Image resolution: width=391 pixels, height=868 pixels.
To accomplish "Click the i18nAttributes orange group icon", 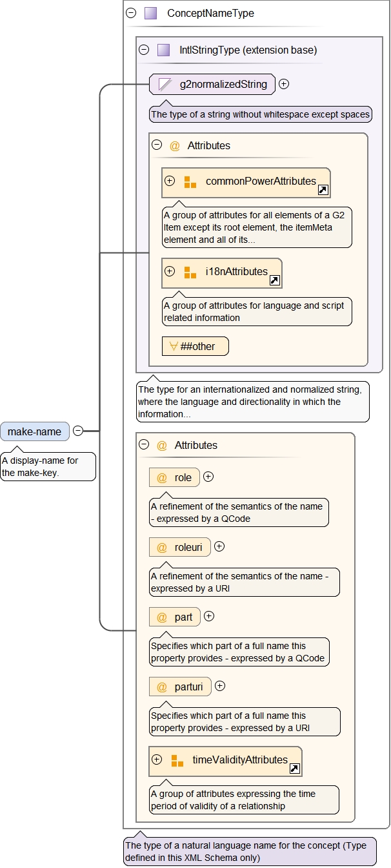I will pos(190,272).
